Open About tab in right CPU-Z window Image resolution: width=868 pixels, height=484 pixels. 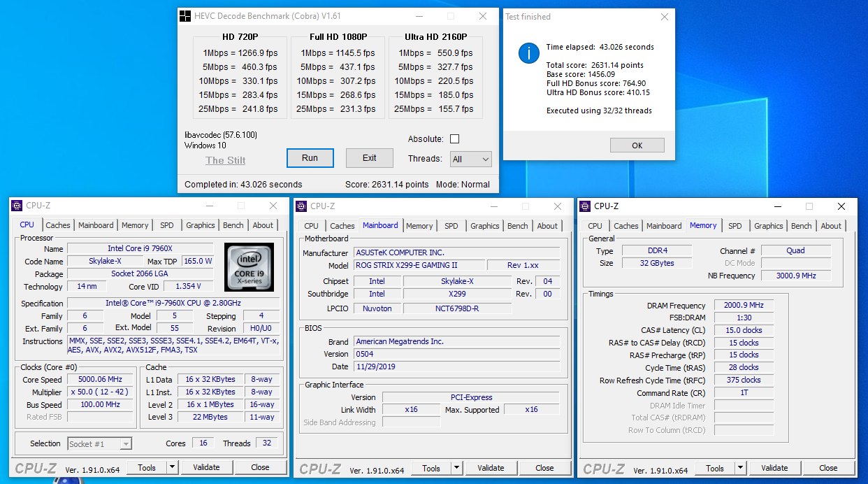pyautogui.click(x=832, y=226)
